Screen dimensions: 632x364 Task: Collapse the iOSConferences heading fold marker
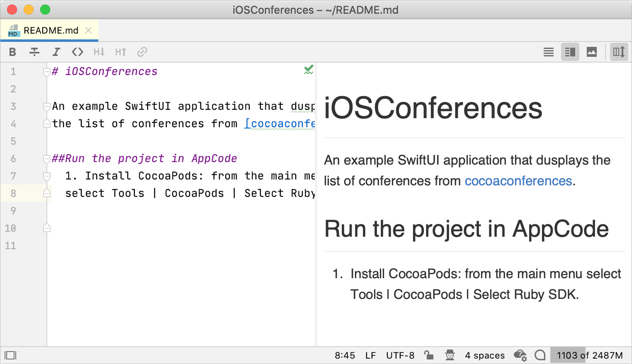pos(46,72)
